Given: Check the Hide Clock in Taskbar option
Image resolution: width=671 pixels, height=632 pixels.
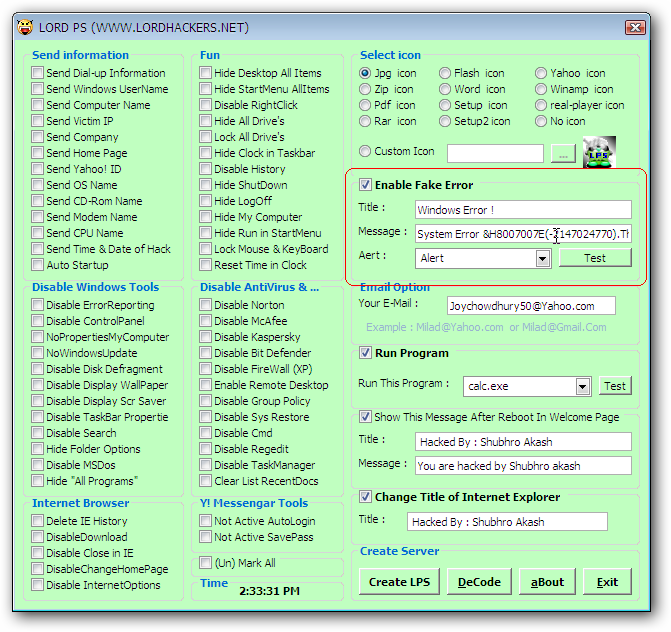Looking at the screenshot, I should point(205,153).
